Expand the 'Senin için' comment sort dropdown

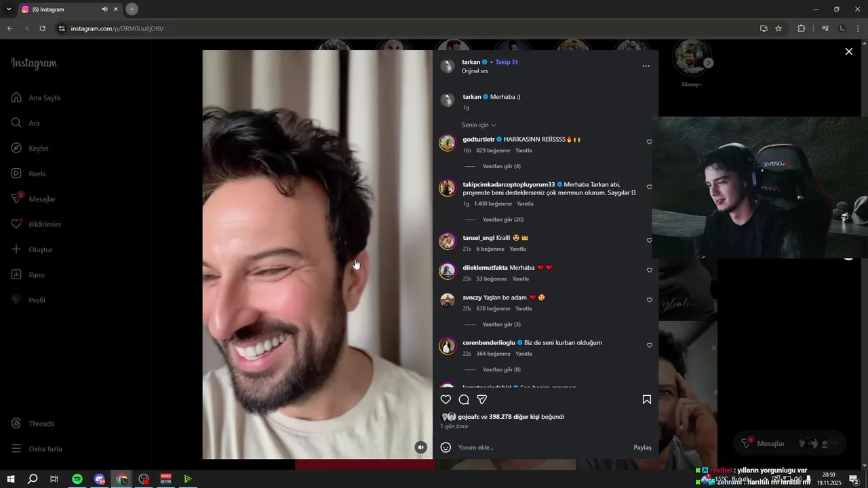pyautogui.click(x=479, y=125)
